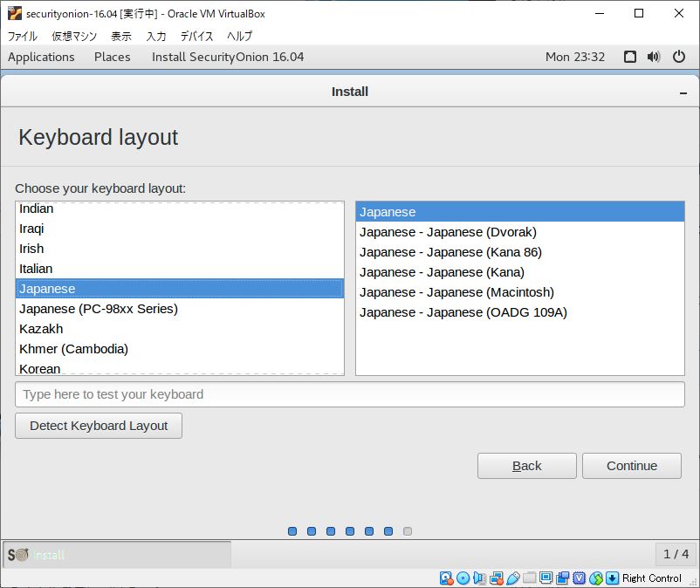700x588 pixels.
Task: Click the Continue button
Action: (632, 466)
